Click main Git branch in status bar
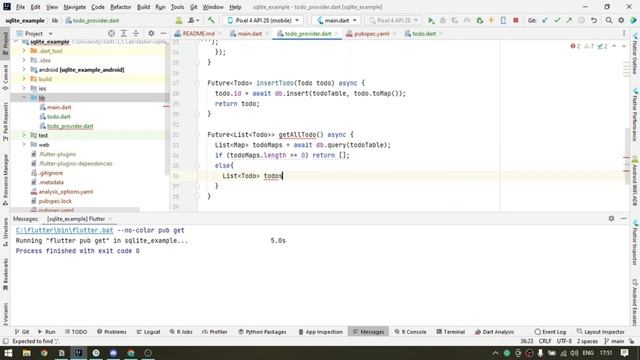 [614, 341]
